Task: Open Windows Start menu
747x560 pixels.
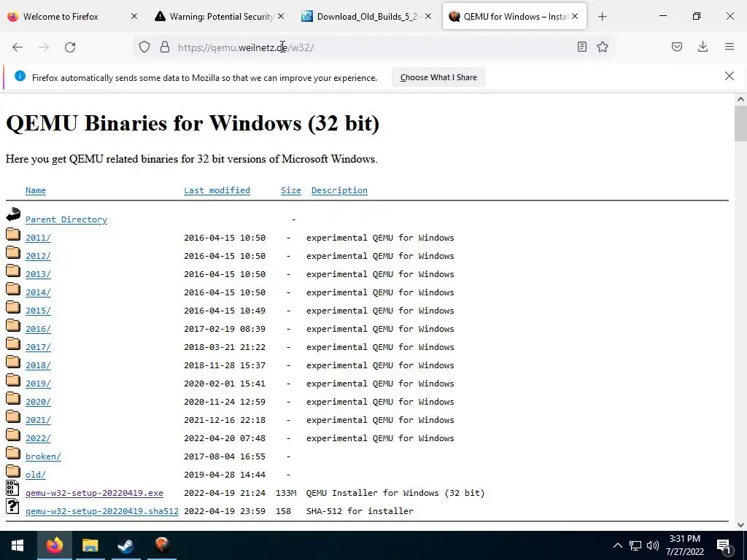Action: pos(18,545)
